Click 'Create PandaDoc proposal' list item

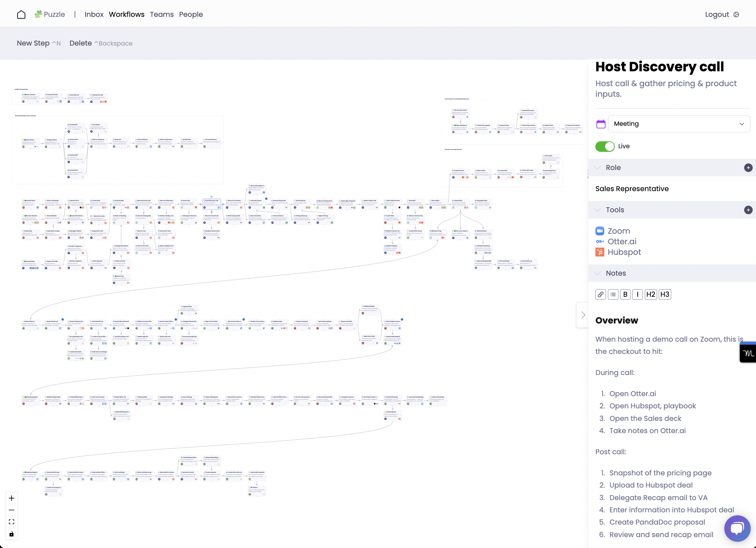657,522
